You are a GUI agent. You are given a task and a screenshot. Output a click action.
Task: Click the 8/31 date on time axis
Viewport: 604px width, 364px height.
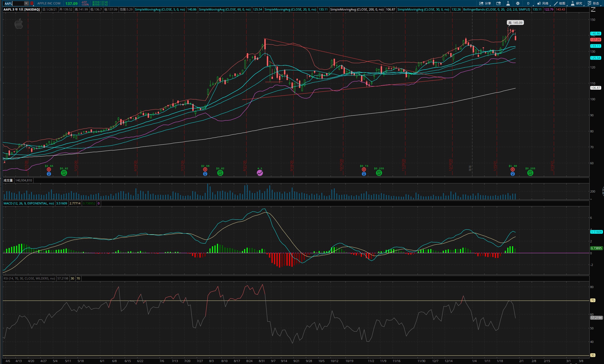click(262, 361)
